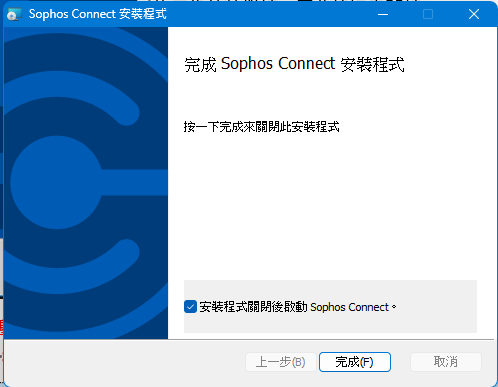
Task: Click the 完成(F) finish button
Action: [355, 362]
